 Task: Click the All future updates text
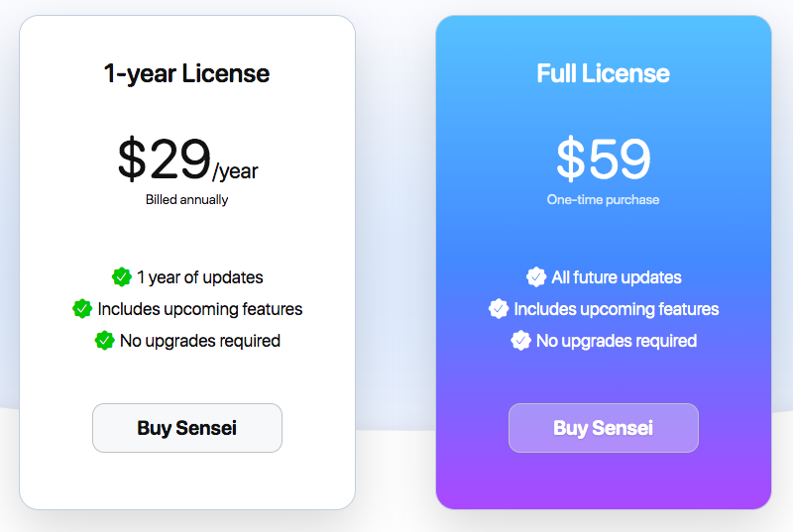[617, 277]
